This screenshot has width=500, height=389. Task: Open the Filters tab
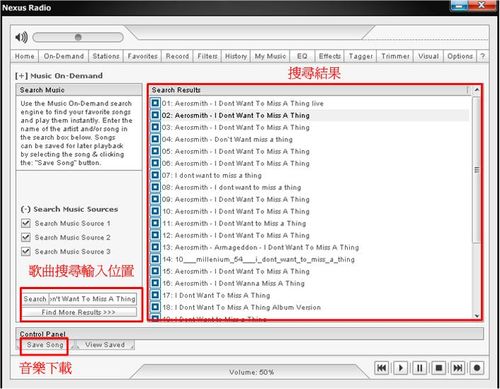pos(207,56)
